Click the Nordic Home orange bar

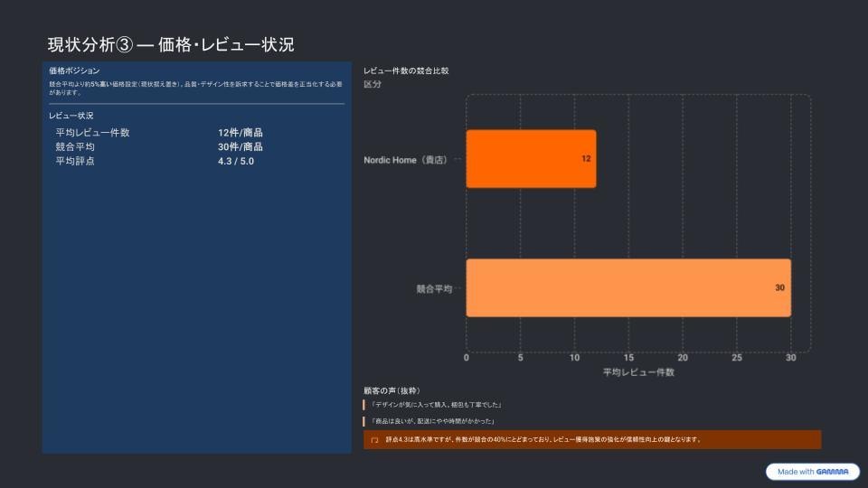[531, 159]
